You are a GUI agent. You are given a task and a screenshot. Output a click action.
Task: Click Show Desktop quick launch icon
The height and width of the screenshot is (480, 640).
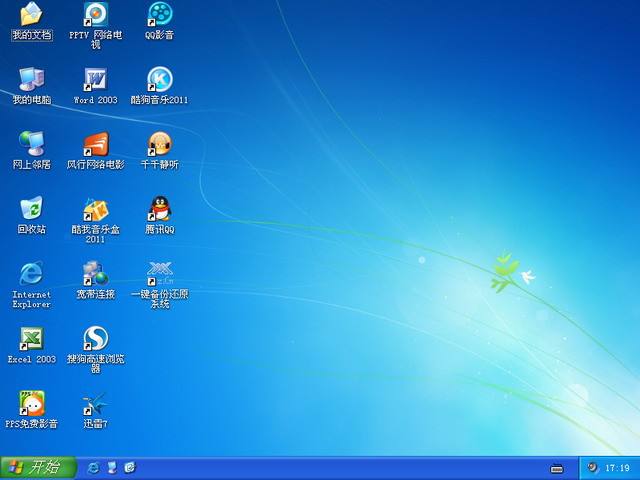coord(112,468)
